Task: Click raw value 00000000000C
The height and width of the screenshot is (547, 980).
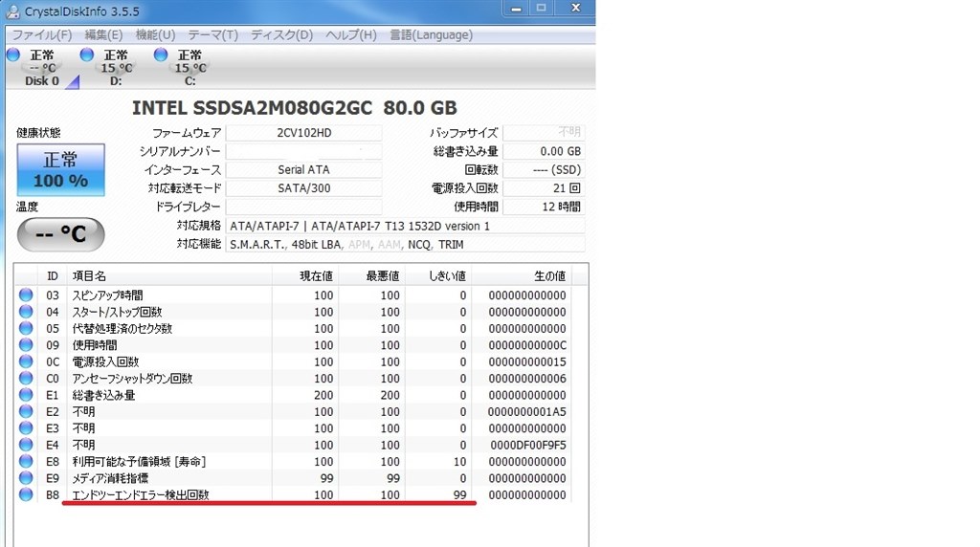Action: point(527,345)
